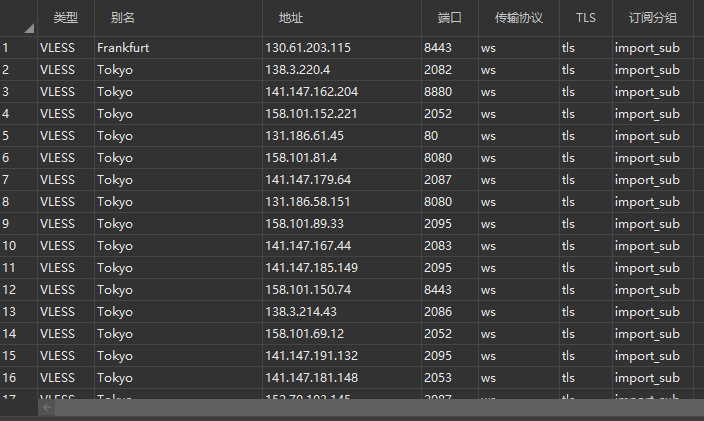Click the 端口 column header
The height and width of the screenshot is (421, 704).
(x=450, y=18)
